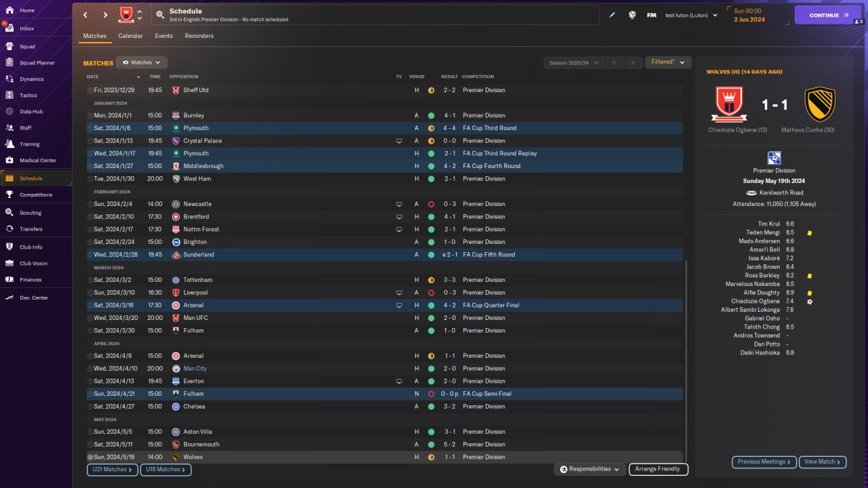Viewport: 868px width, 488px height.
Task: Go back with the left arrow
Action: tap(85, 15)
